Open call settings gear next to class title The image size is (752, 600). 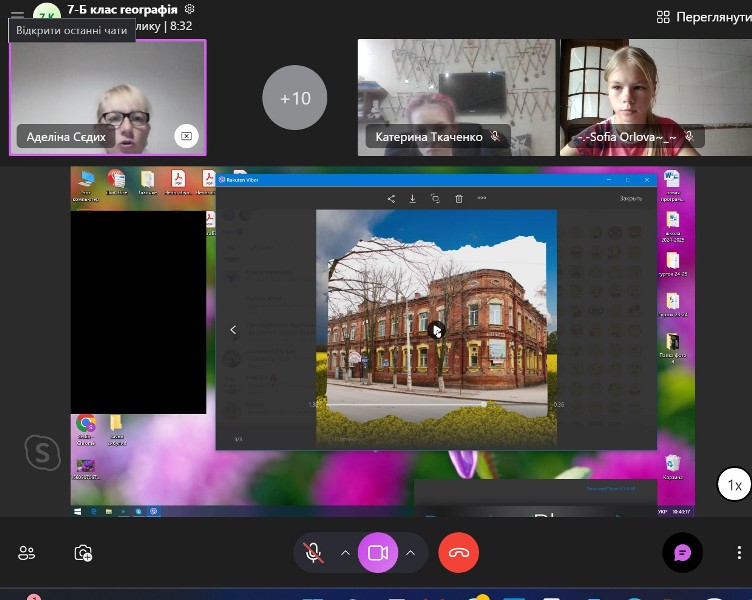point(190,9)
